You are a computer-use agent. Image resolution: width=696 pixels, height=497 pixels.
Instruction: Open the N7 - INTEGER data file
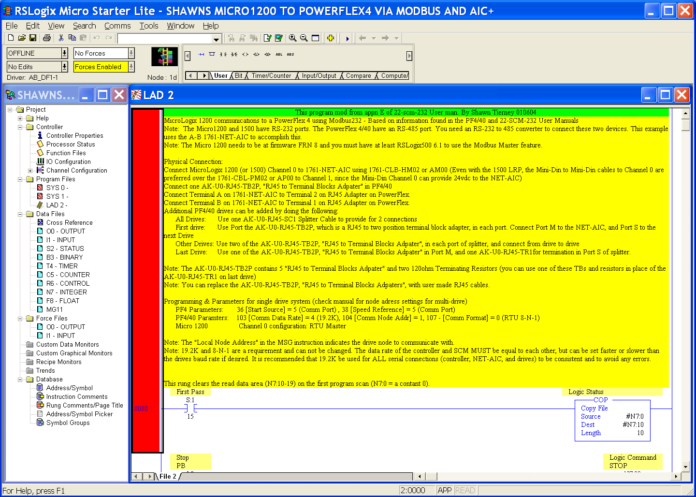point(62,290)
